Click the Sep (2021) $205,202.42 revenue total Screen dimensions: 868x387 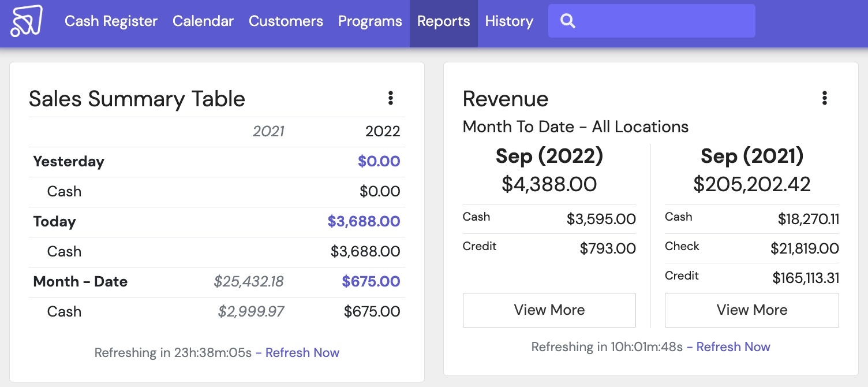coord(751,184)
